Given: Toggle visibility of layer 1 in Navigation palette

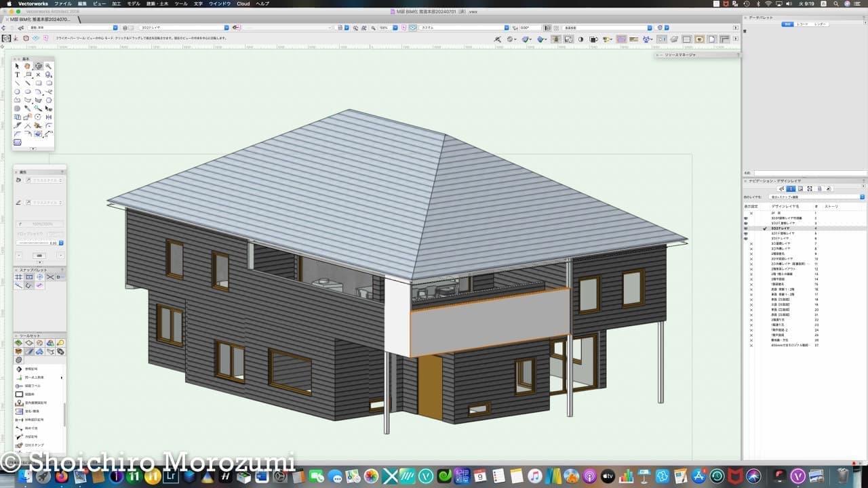Looking at the screenshot, I should 751,213.
